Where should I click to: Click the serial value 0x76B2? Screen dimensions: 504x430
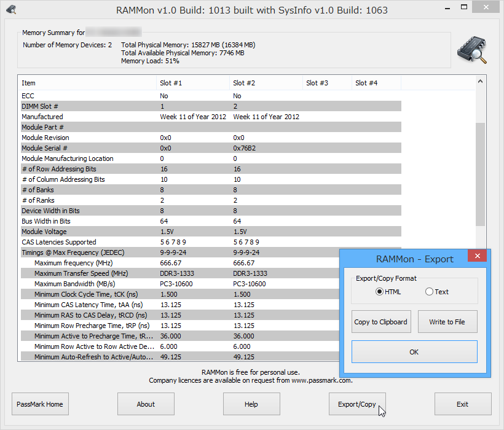pos(244,148)
